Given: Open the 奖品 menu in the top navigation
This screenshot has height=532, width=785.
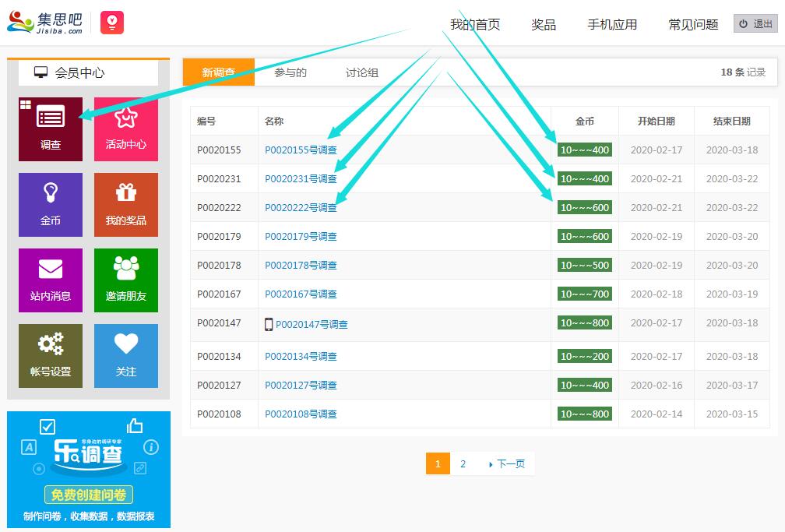Looking at the screenshot, I should (543, 24).
